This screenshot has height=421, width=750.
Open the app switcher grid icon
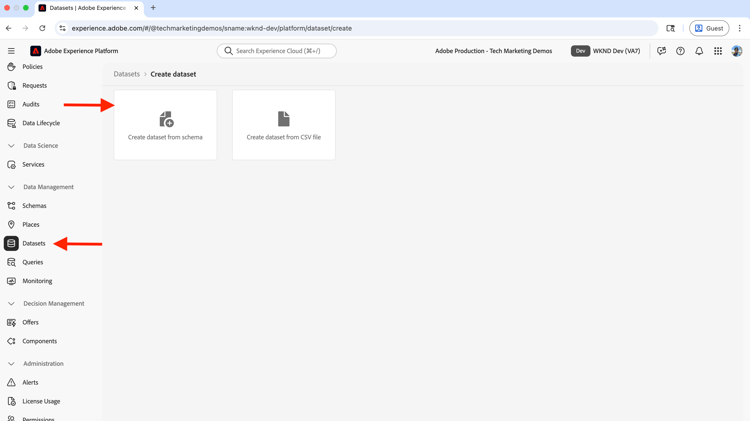[x=718, y=51]
